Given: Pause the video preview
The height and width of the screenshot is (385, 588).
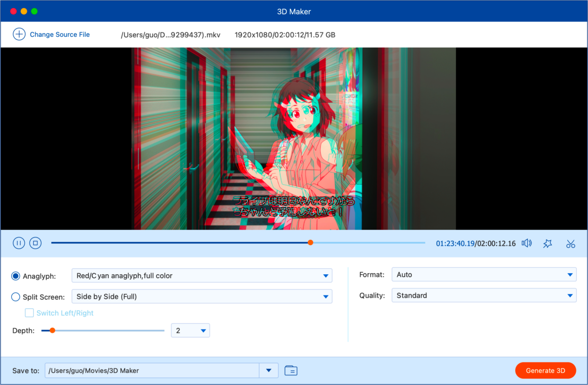Looking at the screenshot, I should 19,243.
